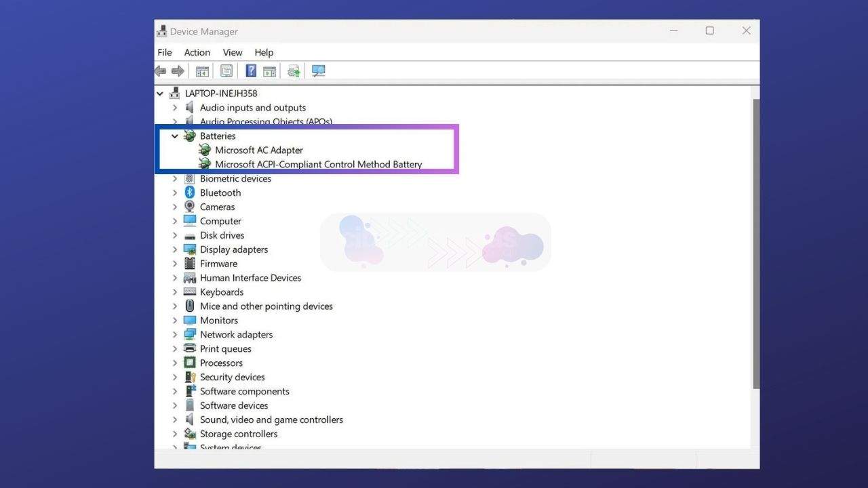Click the Disk drives icon

tap(190, 236)
